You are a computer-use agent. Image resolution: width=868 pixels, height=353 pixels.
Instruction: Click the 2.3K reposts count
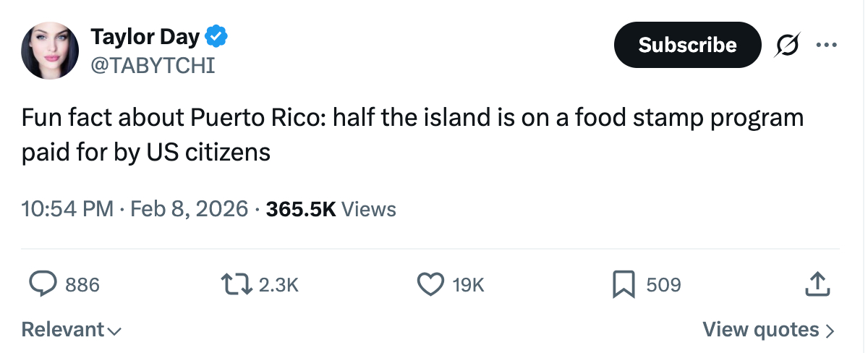coord(278,285)
